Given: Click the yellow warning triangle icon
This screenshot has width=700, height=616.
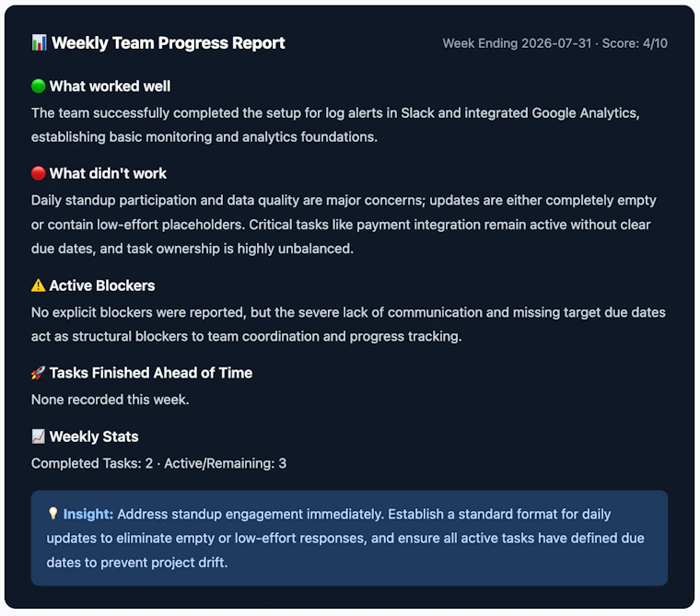Looking at the screenshot, I should coord(39,285).
